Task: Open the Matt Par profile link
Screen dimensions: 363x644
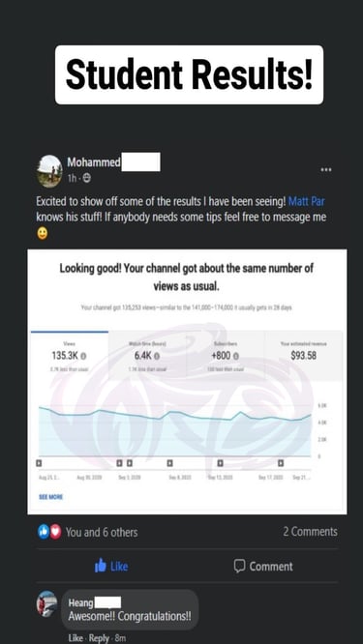Action: (307, 202)
